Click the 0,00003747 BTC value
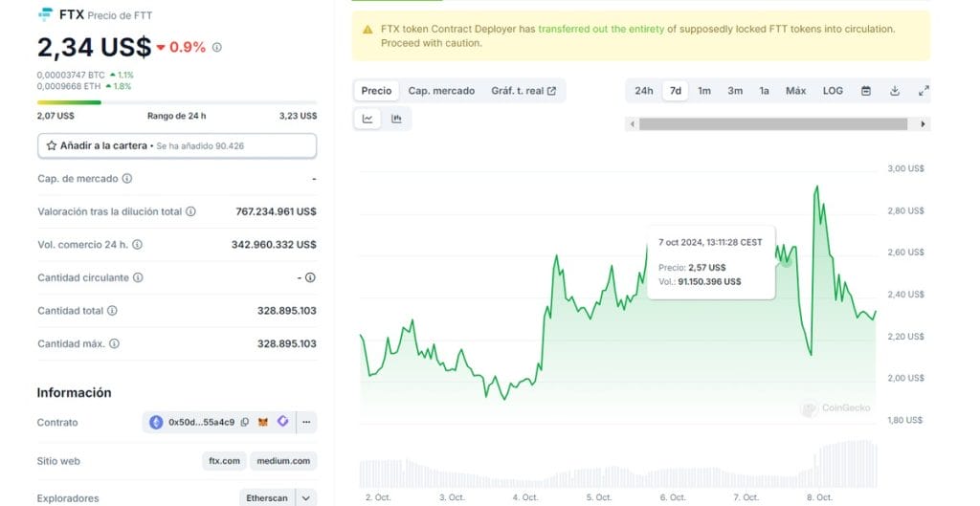This screenshot has height=506, width=980. [x=71, y=75]
